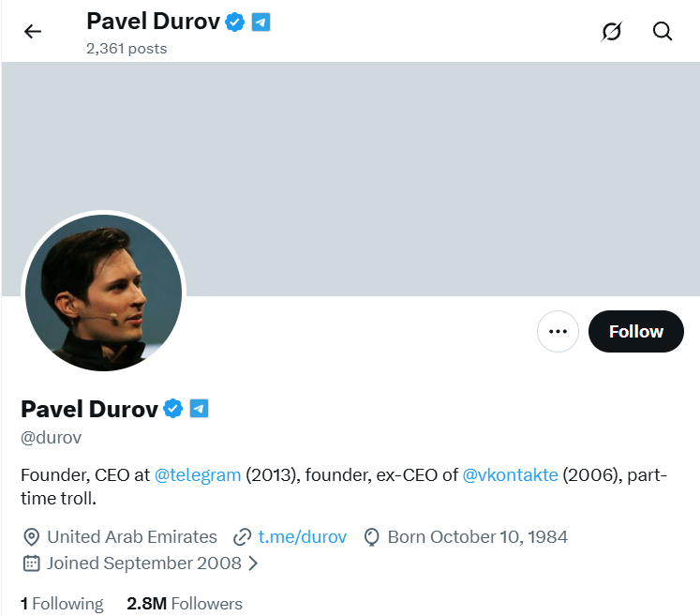Click the verified checkmark beside the profile name
The image size is (700, 616).
pyautogui.click(x=173, y=409)
